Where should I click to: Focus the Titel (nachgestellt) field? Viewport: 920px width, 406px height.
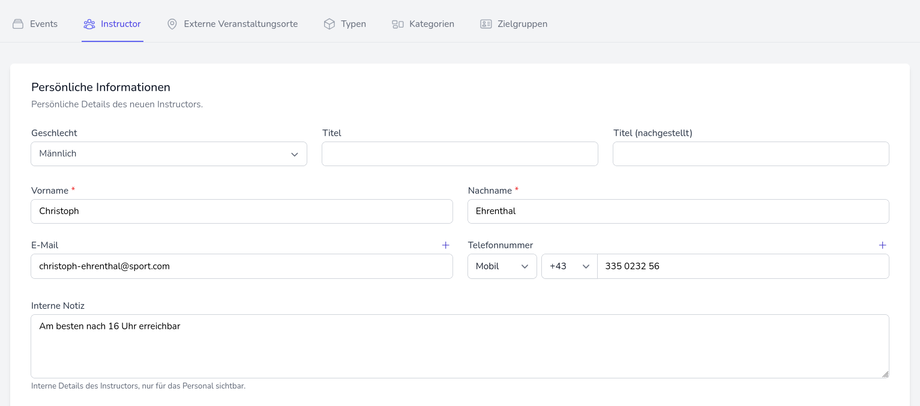coord(751,154)
